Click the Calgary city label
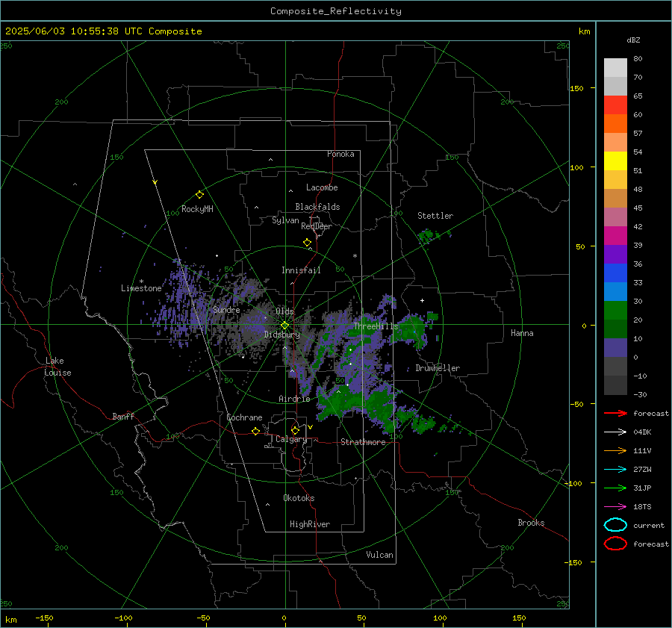Image resolution: width=672 pixels, height=628 pixels. point(291,439)
